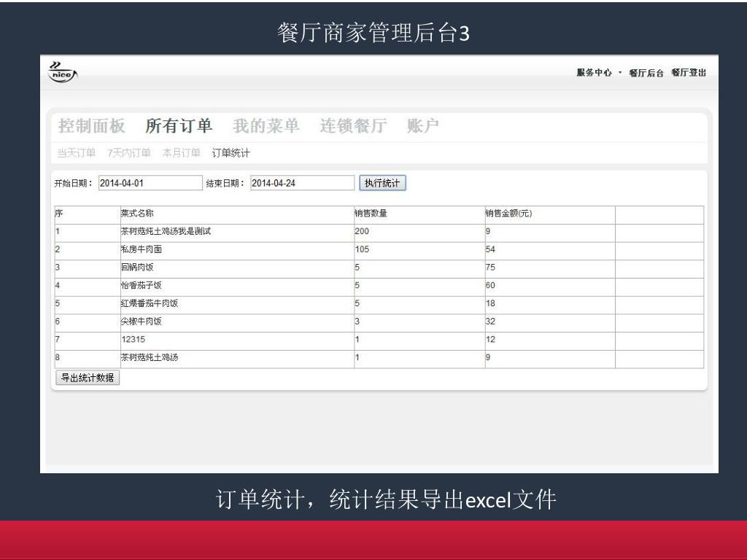
Task: Show 本月订单 sub-tab
Action: [x=181, y=153]
